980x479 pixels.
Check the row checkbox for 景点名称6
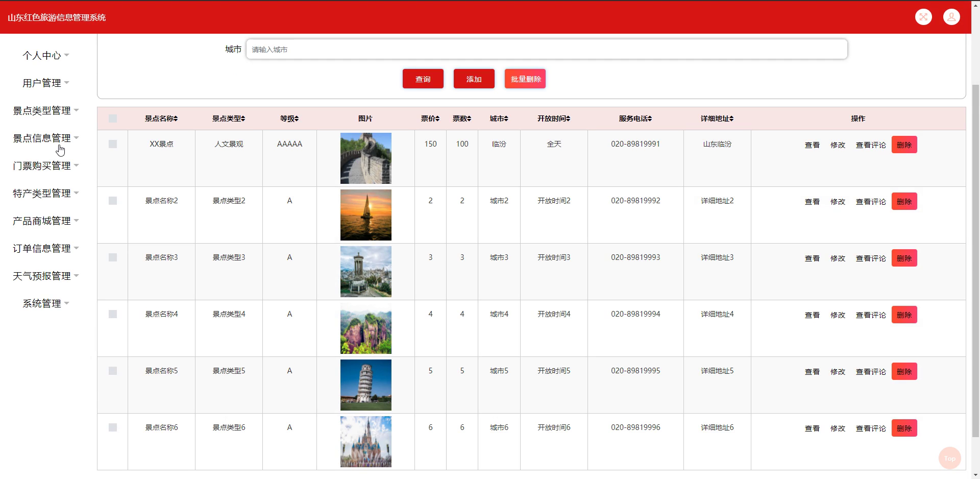[x=113, y=427]
